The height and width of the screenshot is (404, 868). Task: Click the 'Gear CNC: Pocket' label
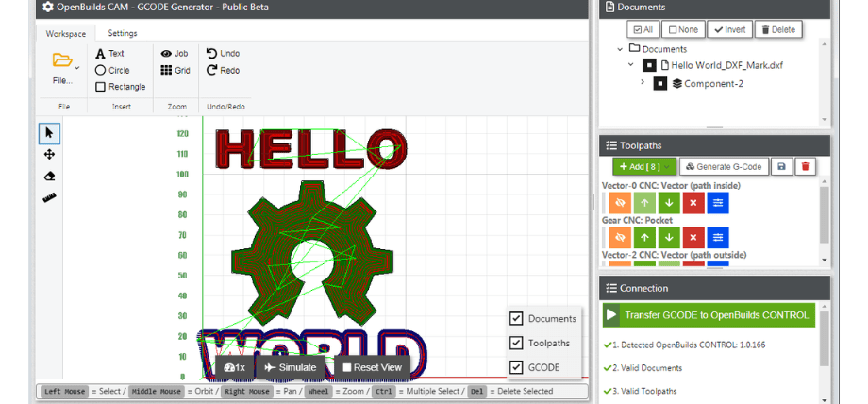637,221
